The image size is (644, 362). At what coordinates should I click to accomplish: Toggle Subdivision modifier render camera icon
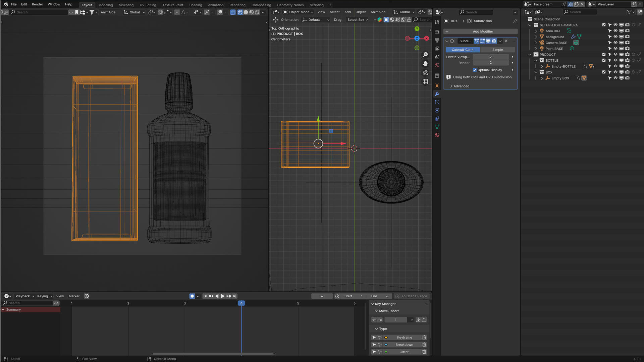pos(494,41)
